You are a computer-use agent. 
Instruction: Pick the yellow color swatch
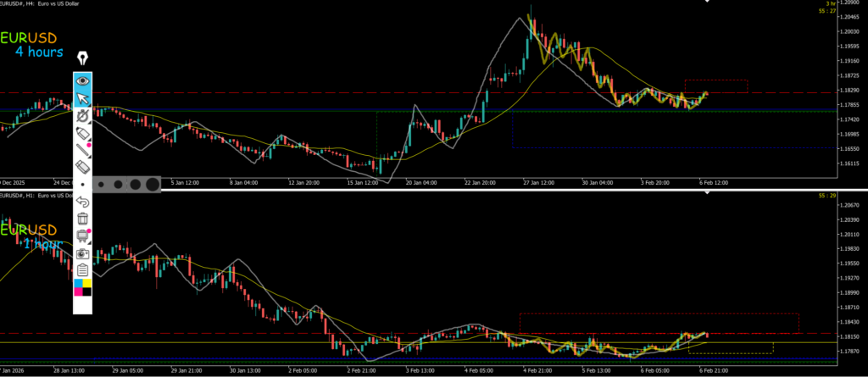tap(87, 283)
